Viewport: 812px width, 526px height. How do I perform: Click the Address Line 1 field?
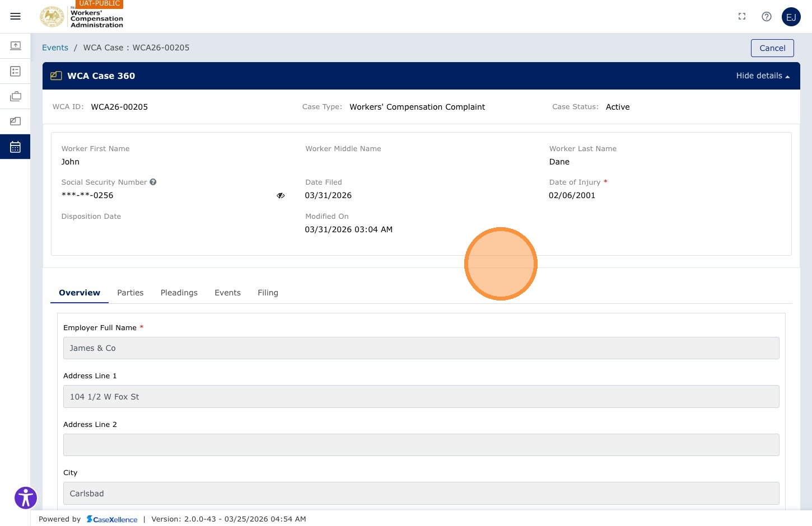click(x=421, y=397)
